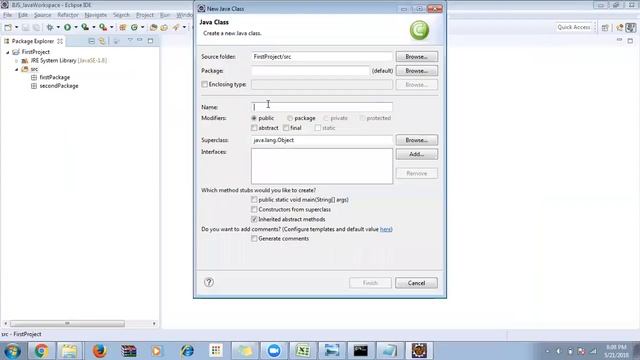The image size is (640, 360).
Task: Click the Save icon in Eclipse toolbar
Action: [26, 27]
